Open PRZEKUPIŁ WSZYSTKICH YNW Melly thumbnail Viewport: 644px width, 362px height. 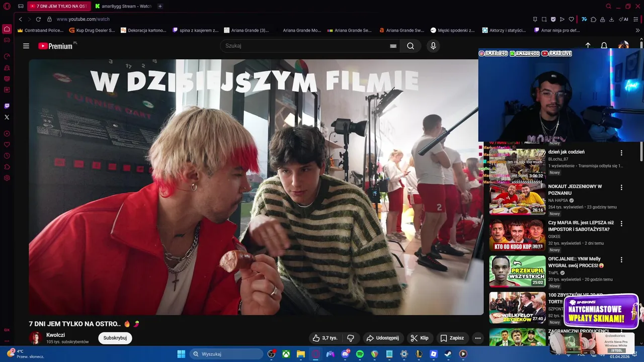(517, 271)
